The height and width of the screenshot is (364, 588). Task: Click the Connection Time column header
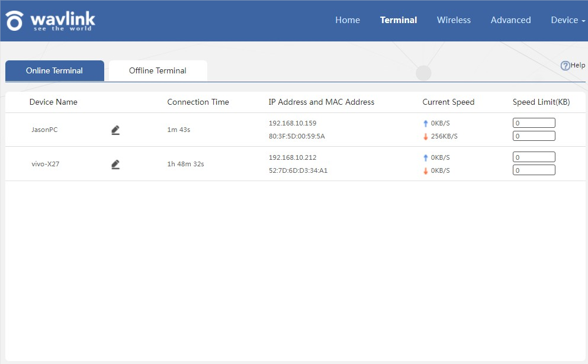click(x=198, y=102)
